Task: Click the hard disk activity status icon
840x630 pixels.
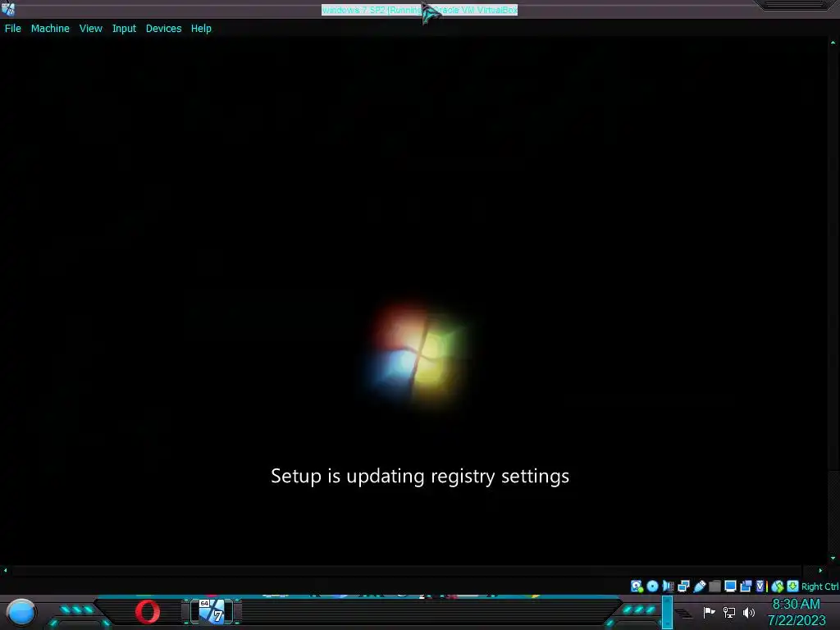Action: 637,586
